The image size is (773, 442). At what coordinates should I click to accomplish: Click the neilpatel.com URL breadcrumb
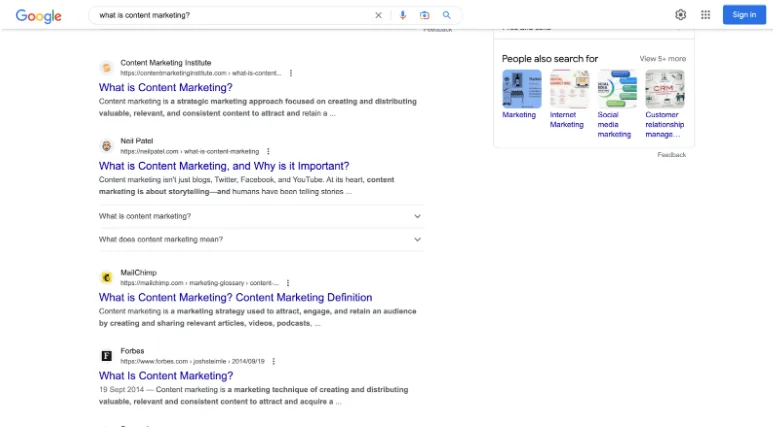(x=190, y=151)
